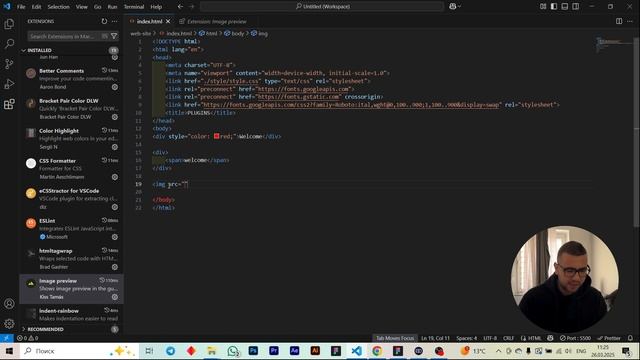Open the customize layout control
This screenshot has height=360, width=640.
543,6
